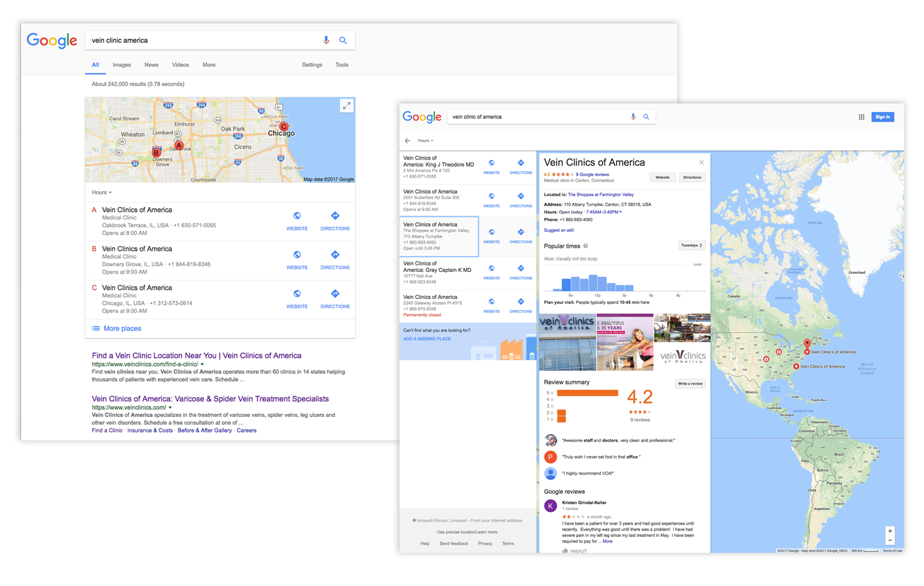924x586 pixels.
Task: Click The Shoppes at Farmington Valley link
Action: pyautogui.click(x=601, y=195)
